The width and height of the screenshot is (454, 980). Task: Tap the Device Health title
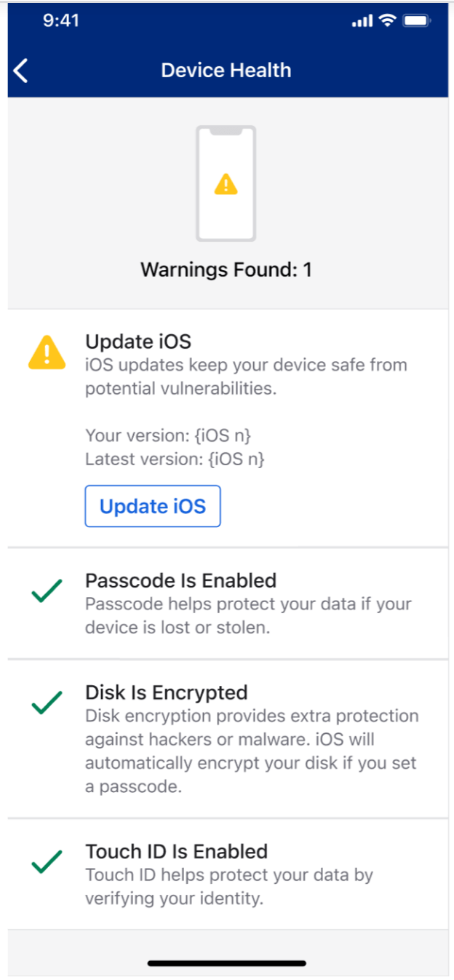(x=226, y=71)
